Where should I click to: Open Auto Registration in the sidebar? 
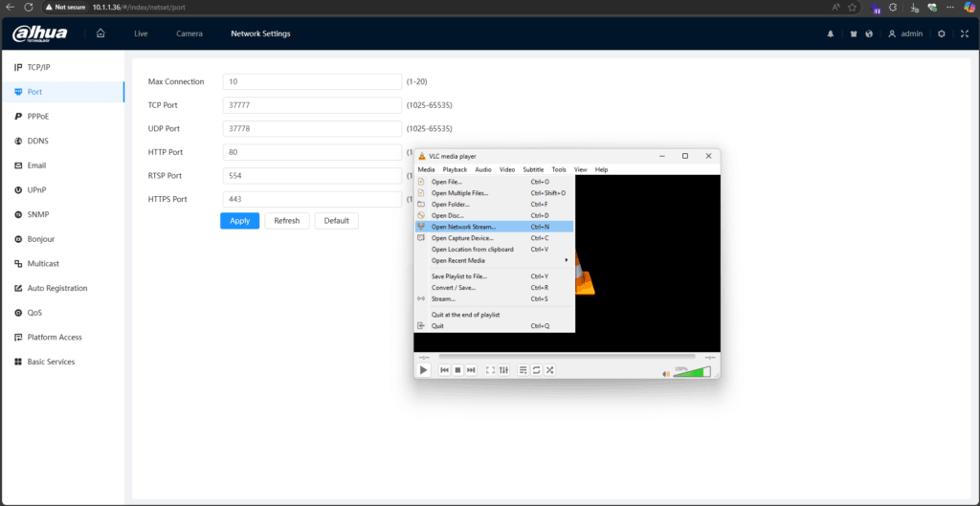(62, 288)
